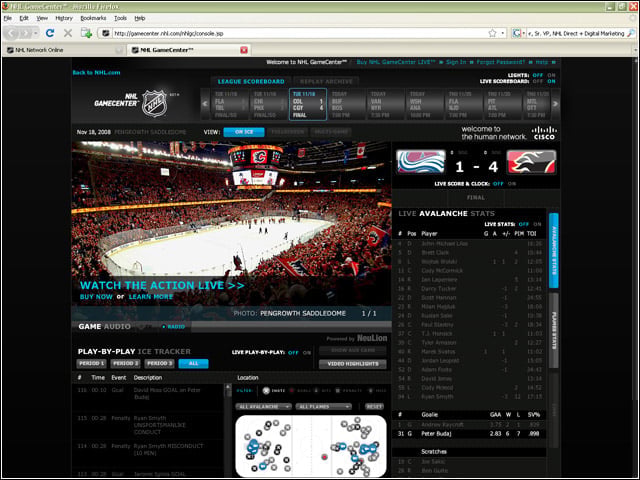Open the Bookmarks menu
This screenshot has height=480, width=640.
pos(93,18)
